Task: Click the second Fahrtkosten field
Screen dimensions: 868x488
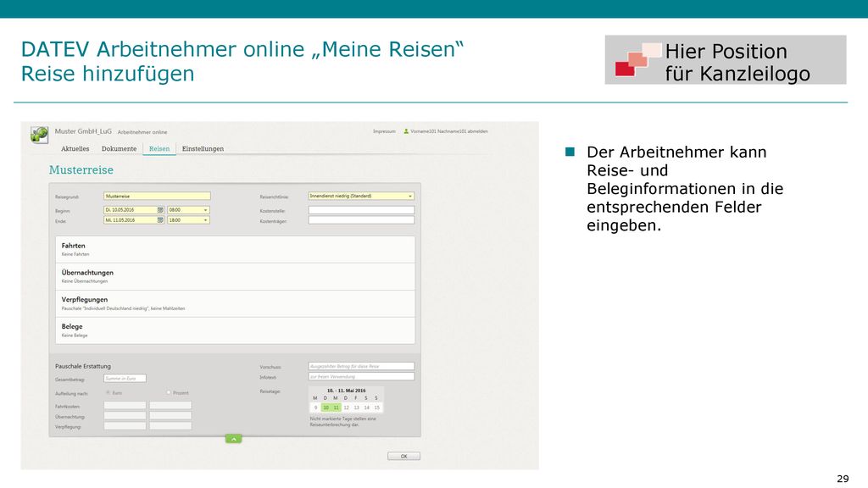Action: [x=170, y=406]
